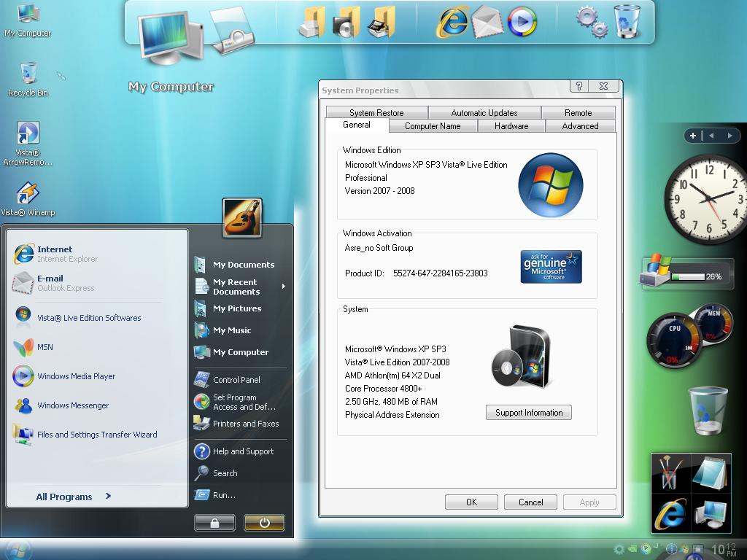Click the drive usage bar showing 26%
747x560 pixels.
pyautogui.click(x=688, y=276)
